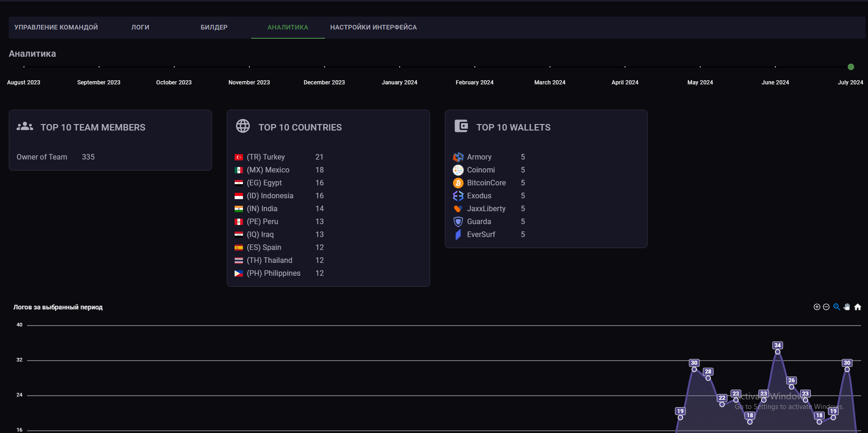This screenshot has height=433, width=868.
Task: Click the chart data point labeled 22
Action: click(x=722, y=404)
